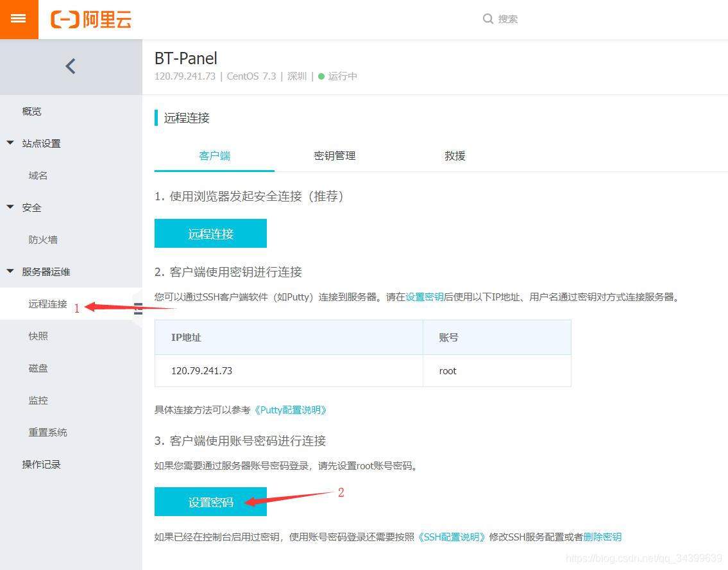The image size is (728, 570).
Task: Open 快照 in the sidebar
Action: pos(38,336)
